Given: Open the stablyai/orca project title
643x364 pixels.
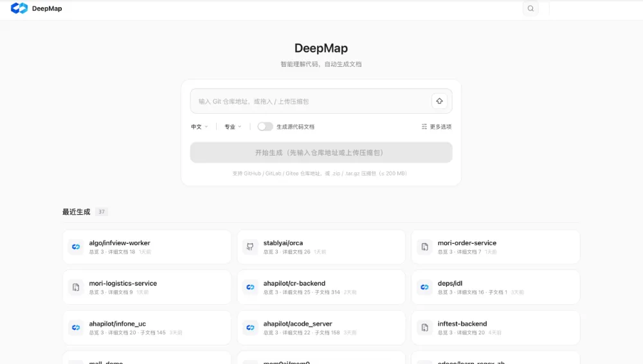Looking at the screenshot, I should pyautogui.click(x=283, y=243).
